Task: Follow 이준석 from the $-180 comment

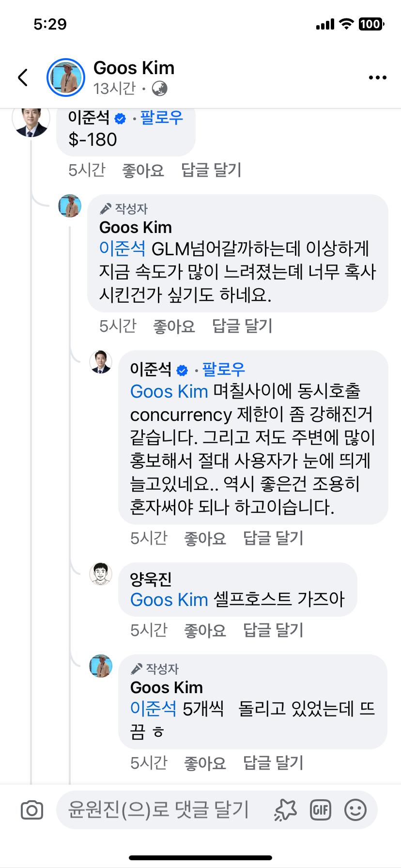Action: coord(161,118)
